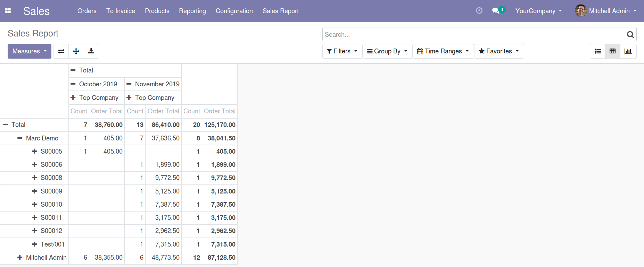Open the apps grid menu icon
Image resolution: width=644 pixels, height=267 pixels.
(8, 11)
